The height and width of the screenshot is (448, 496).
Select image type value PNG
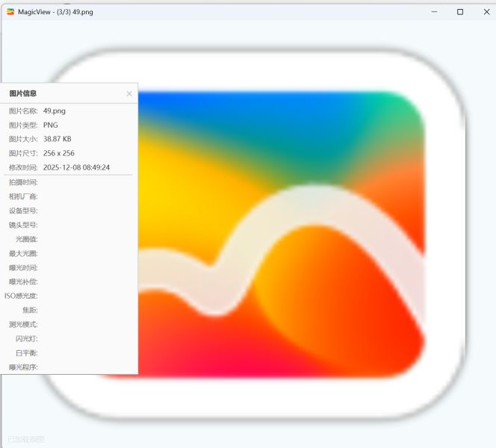pos(51,125)
